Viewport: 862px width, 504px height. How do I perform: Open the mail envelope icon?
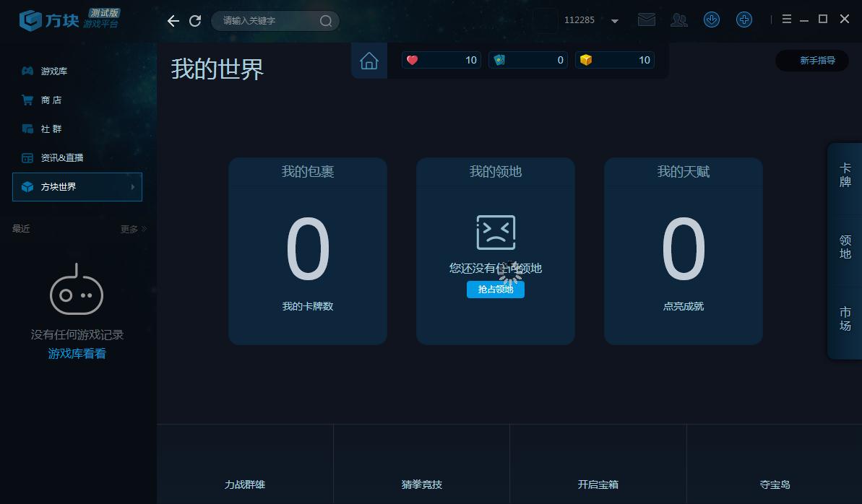(647, 20)
